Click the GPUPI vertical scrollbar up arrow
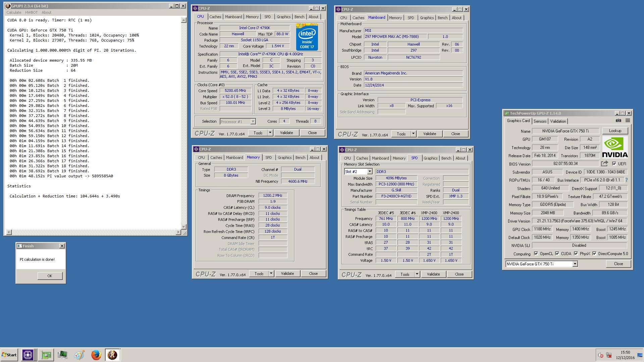This screenshot has width=644, height=362. point(183,20)
